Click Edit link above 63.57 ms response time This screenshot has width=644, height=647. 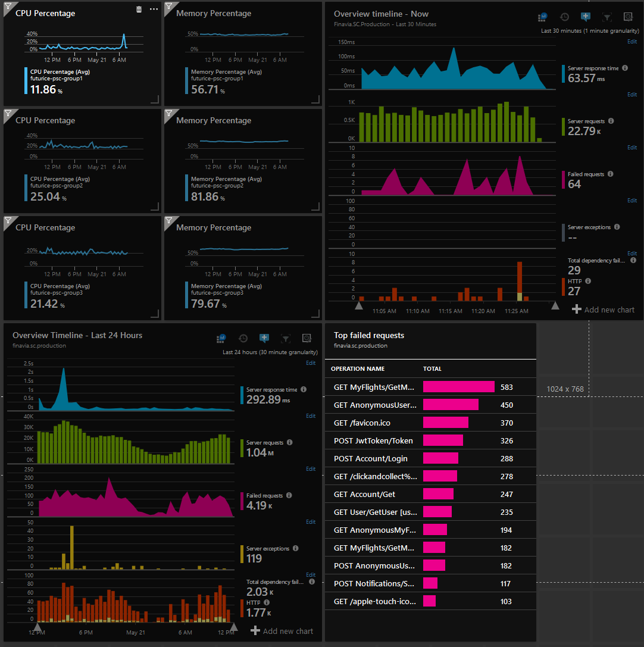pos(632,42)
